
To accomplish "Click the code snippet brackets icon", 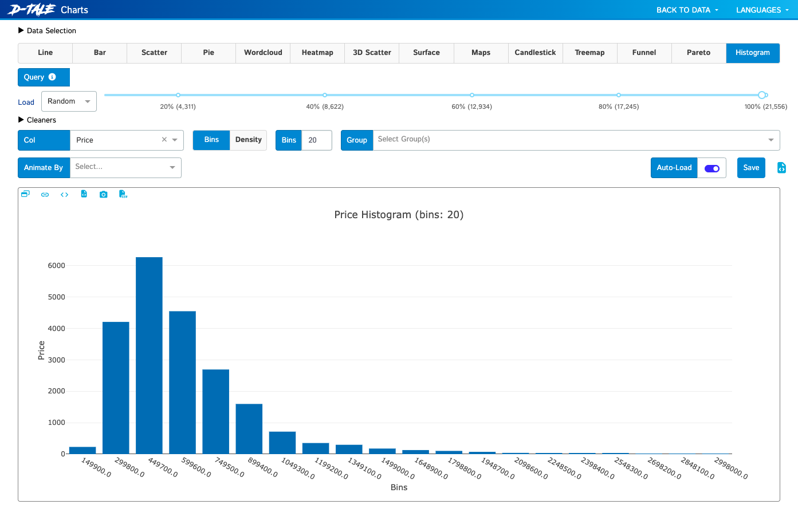I will point(64,195).
